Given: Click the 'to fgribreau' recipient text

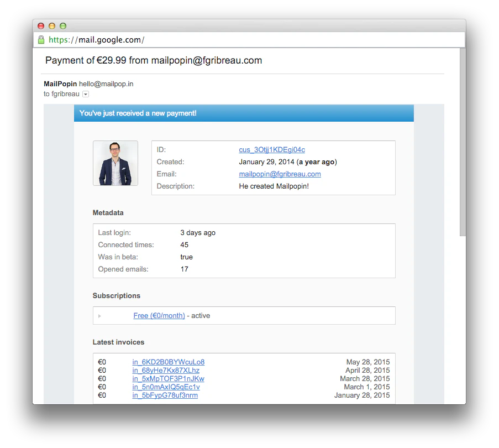Looking at the screenshot, I should click(61, 94).
